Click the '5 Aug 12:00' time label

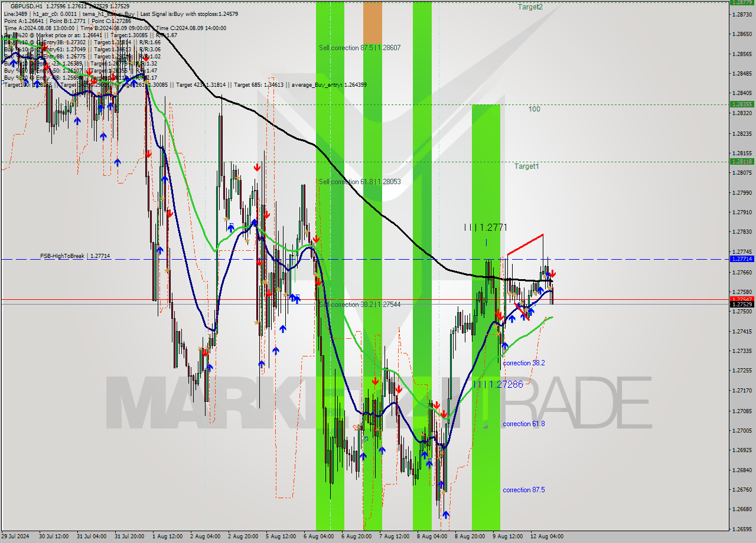(x=281, y=537)
